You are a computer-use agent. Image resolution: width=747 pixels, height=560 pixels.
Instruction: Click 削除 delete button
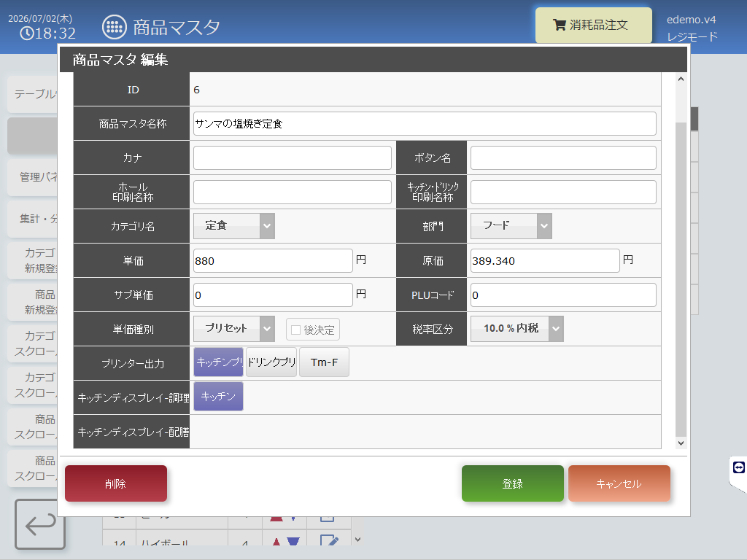[116, 483]
